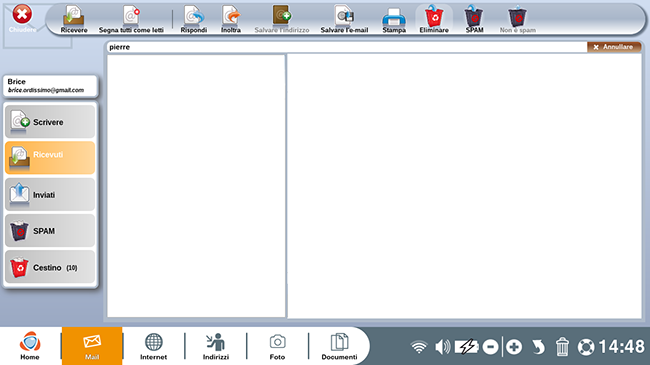
Task: Click the lifebuoy help icon
Action: pyautogui.click(x=586, y=347)
